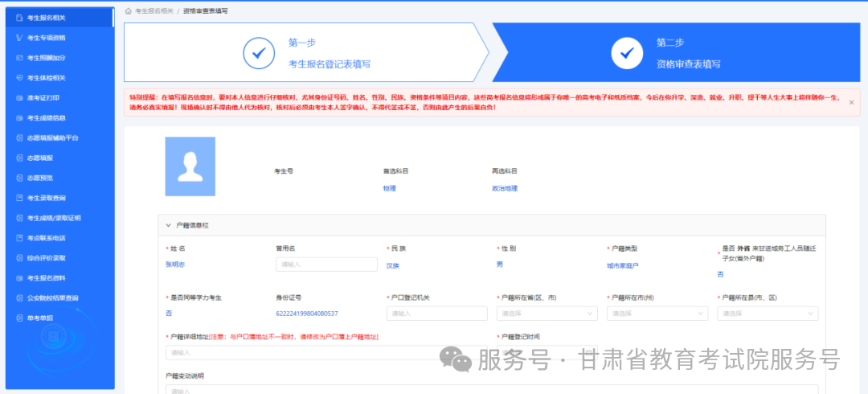Click the 考生专项资格 sidebar icon

[x=19, y=37]
